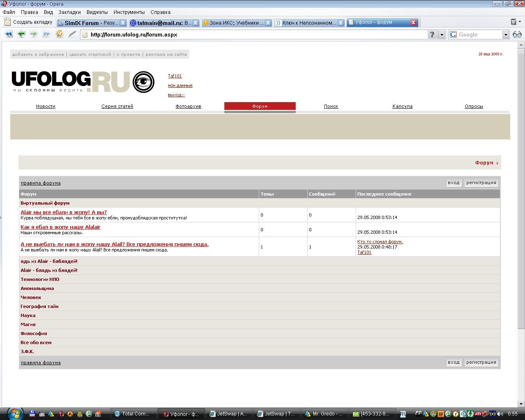Open the Закладки menu
525x420 pixels.
click(x=69, y=12)
